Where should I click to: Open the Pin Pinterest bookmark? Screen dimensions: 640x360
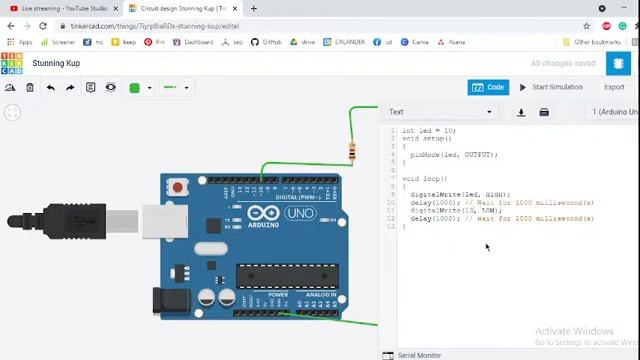tap(154, 42)
